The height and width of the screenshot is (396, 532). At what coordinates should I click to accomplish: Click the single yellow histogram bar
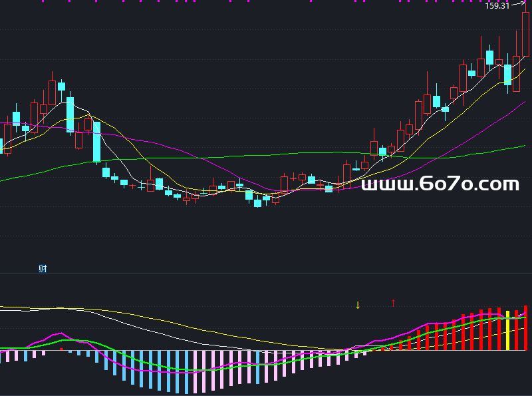[508, 330]
